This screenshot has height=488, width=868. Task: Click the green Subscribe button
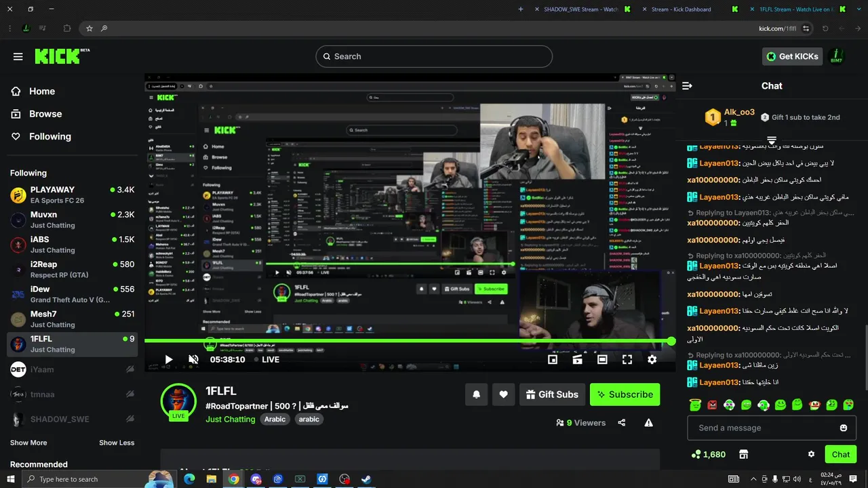tap(625, 394)
